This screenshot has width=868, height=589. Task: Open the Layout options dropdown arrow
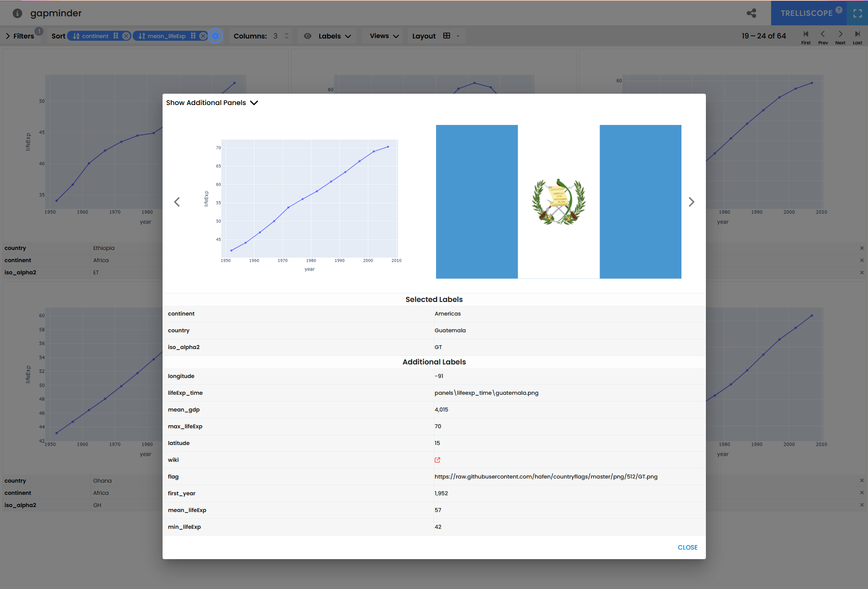[x=457, y=36]
